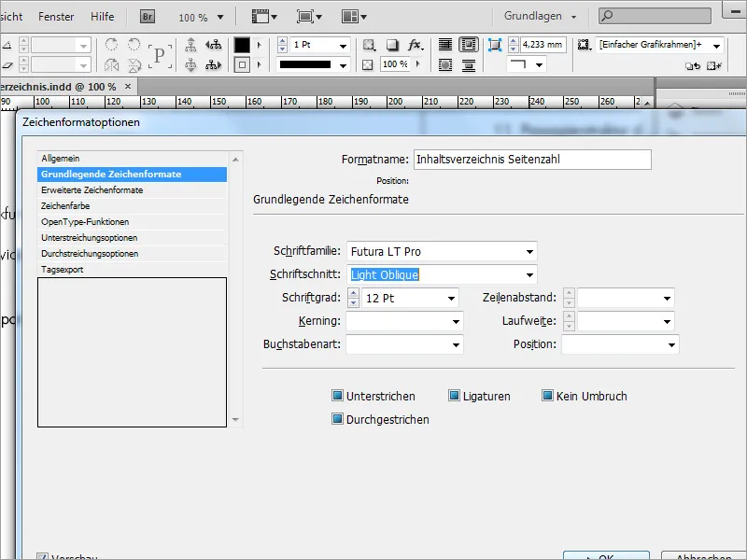Viewport: 747px width, 560px height.
Task: Open the stroke weight 1 Pt dropdown
Action: tap(343, 46)
